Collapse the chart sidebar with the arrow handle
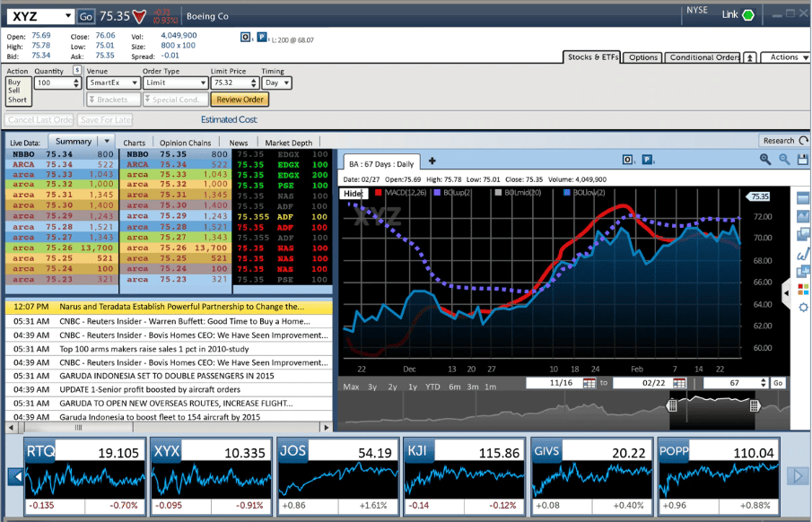Viewport: 812px width, 522px height. 786,293
